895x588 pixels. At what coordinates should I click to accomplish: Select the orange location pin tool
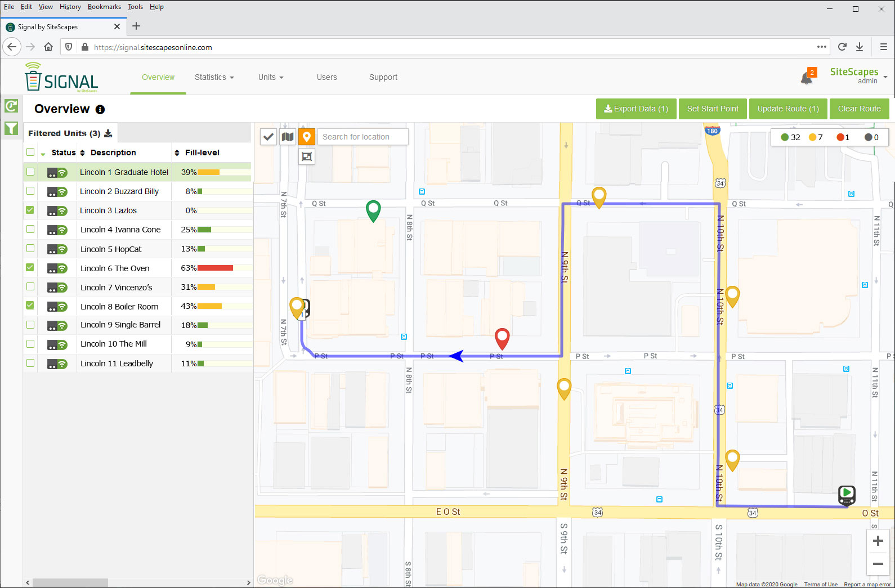(x=306, y=137)
